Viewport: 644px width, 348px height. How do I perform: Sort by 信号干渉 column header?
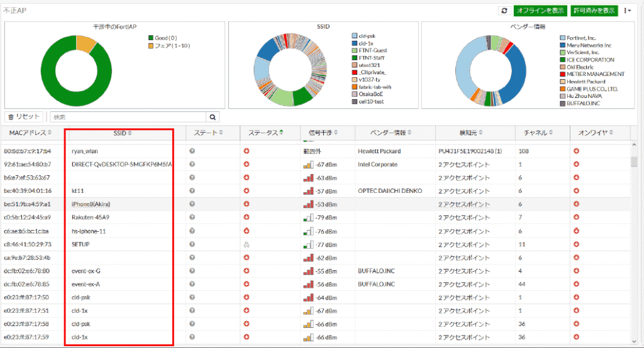323,133
